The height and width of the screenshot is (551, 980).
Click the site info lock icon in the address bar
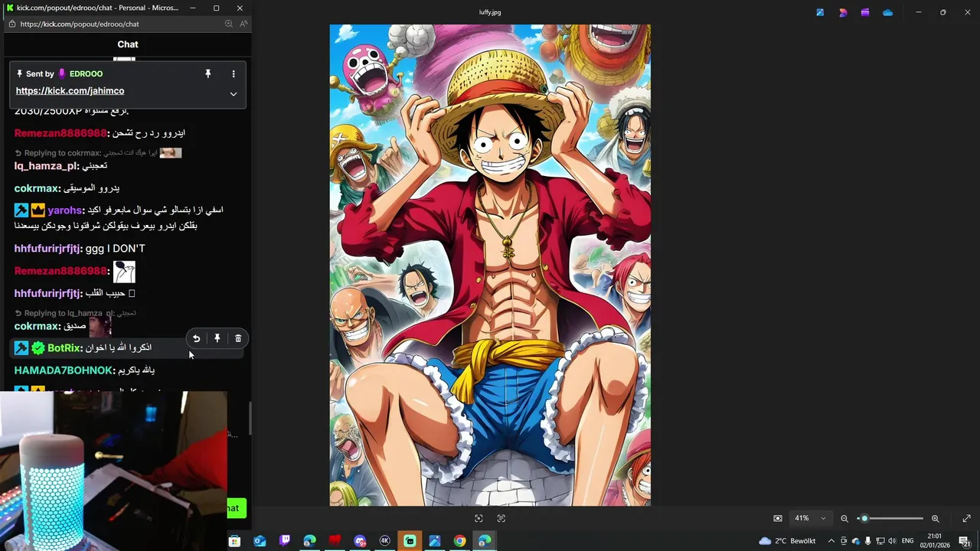click(11, 24)
